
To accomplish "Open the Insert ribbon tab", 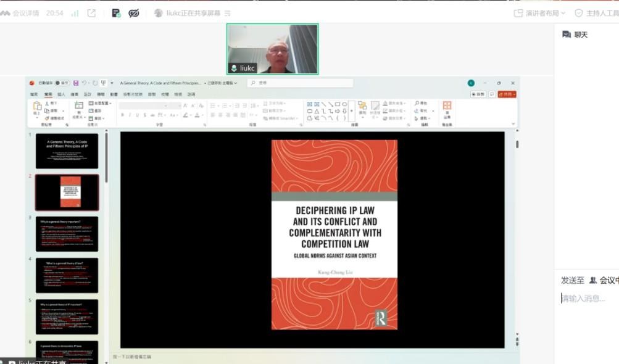I will (x=61, y=94).
